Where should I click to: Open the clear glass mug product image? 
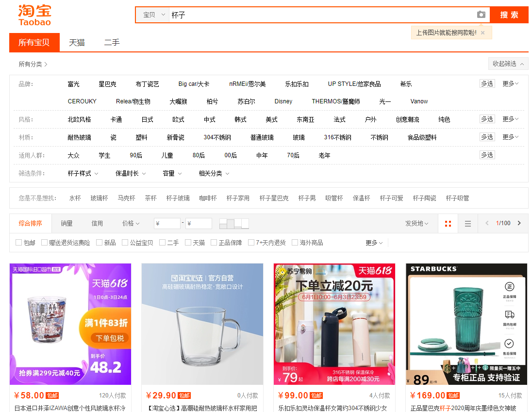pos(202,324)
